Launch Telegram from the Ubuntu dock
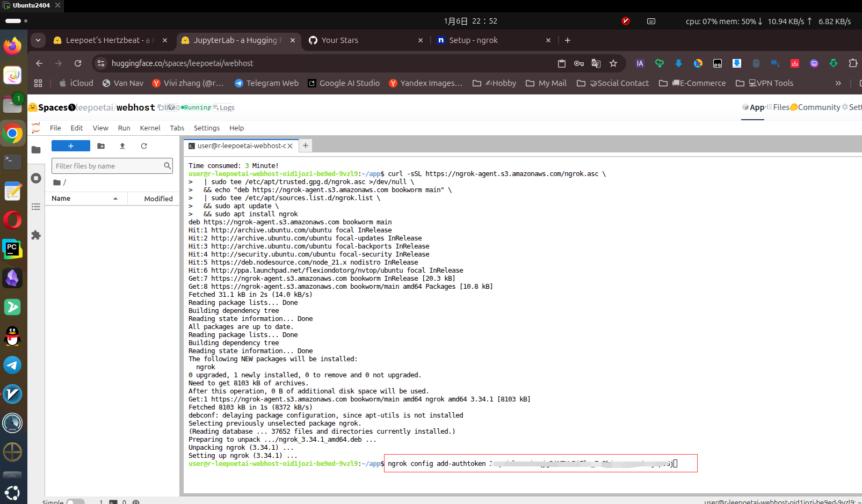This screenshot has width=862, height=504. click(x=12, y=365)
